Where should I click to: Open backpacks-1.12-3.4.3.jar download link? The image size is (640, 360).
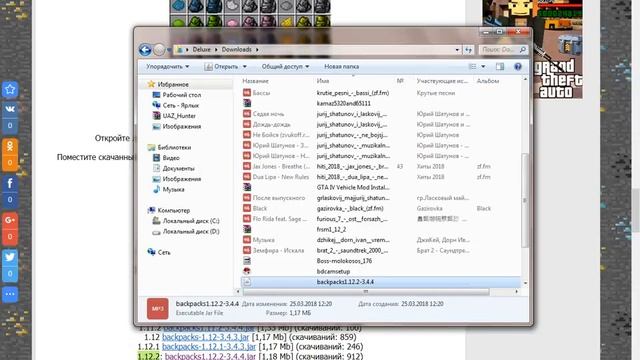pos(205,337)
